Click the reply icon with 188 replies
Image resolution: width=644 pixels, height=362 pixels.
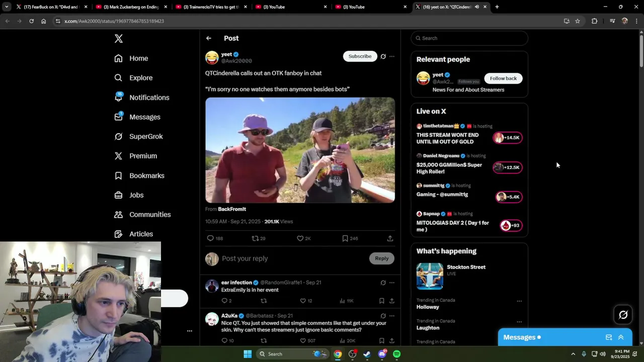210,238
